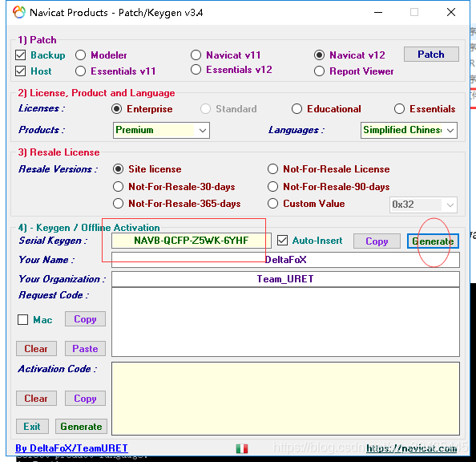Click the Italian flag icon at bottom
The width and height of the screenshot is (476, 462).
pyautogui.click(x=242, y=448)
